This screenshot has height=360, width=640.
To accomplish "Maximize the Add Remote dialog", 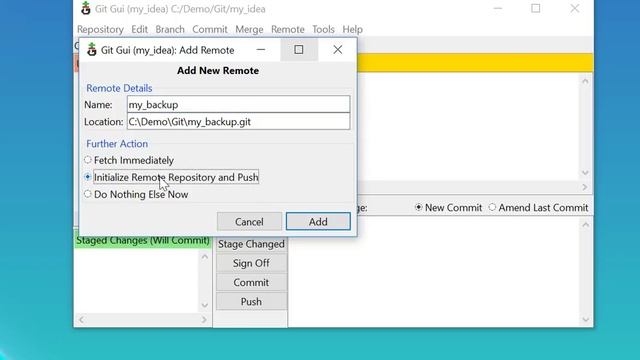I will (x=299, y=50).
